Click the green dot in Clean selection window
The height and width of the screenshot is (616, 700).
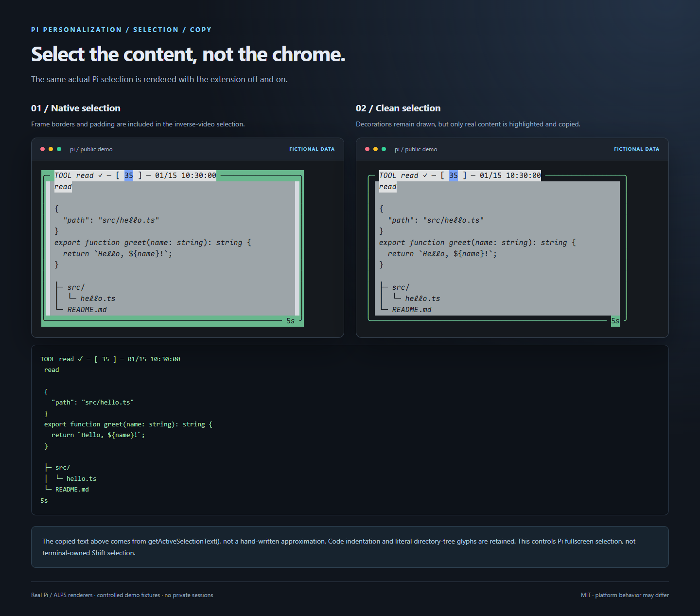coord(384,149)
